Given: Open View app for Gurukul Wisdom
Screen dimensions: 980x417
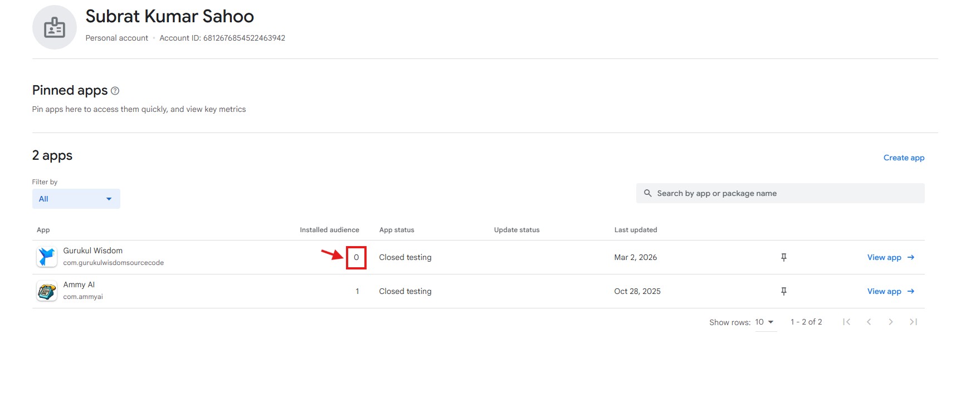Looking at the screenshot, I should tap(890, 257).
